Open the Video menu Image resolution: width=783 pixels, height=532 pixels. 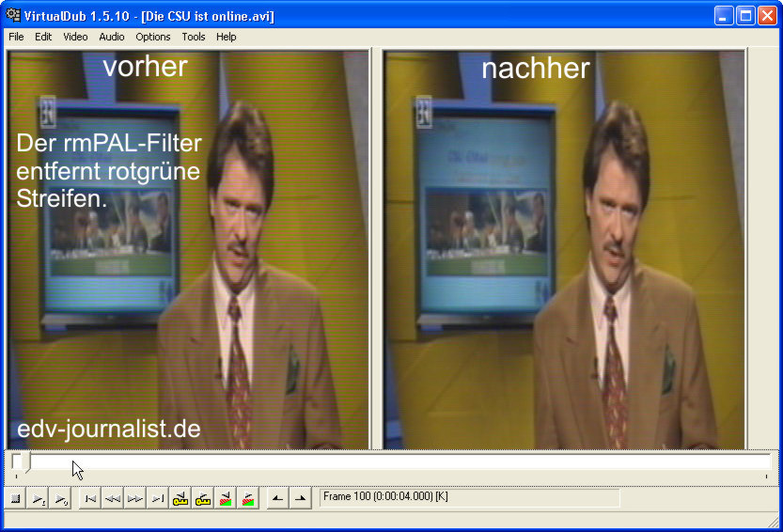pos(75,37)
